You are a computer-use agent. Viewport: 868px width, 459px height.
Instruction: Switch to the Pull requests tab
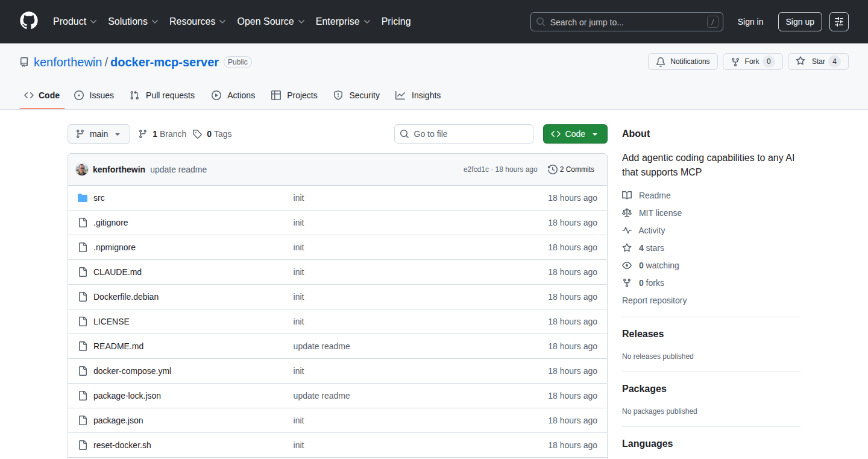(x=163, y=95)
